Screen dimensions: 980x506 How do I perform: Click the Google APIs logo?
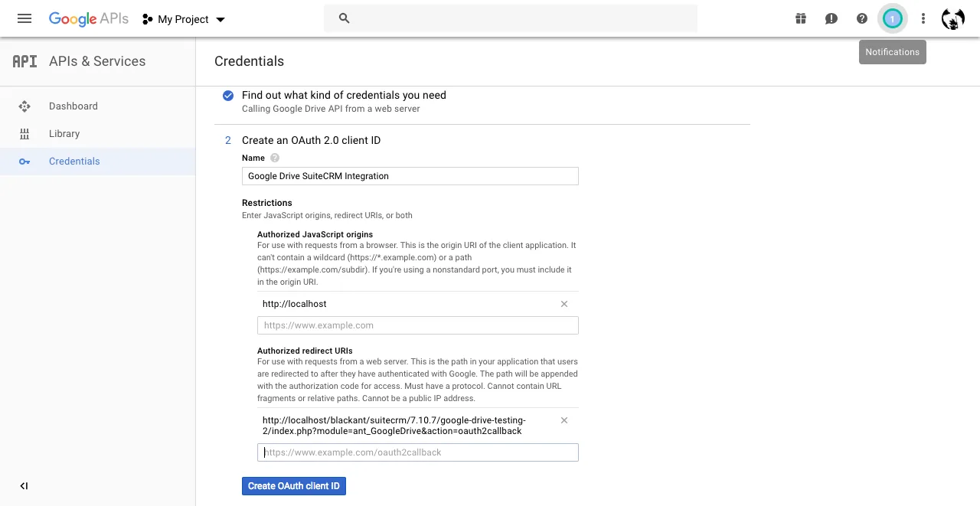pos(89,19)
